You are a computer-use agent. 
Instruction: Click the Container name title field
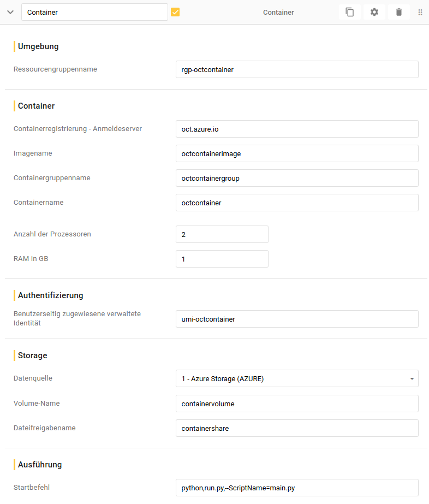point(94,12)
